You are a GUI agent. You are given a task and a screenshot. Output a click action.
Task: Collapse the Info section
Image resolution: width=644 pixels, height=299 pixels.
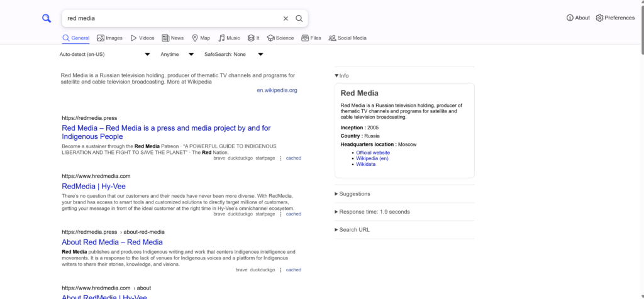pyautogui.click(x=341, y=76)
